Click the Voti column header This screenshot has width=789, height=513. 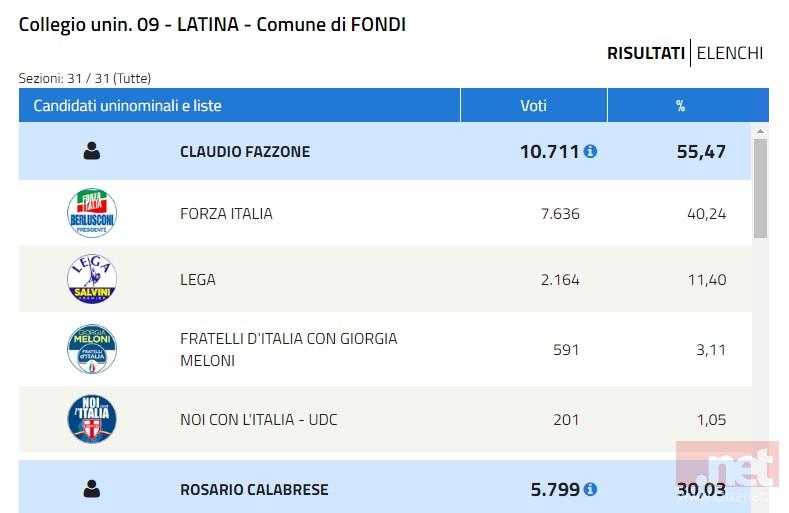click(534, 106)
